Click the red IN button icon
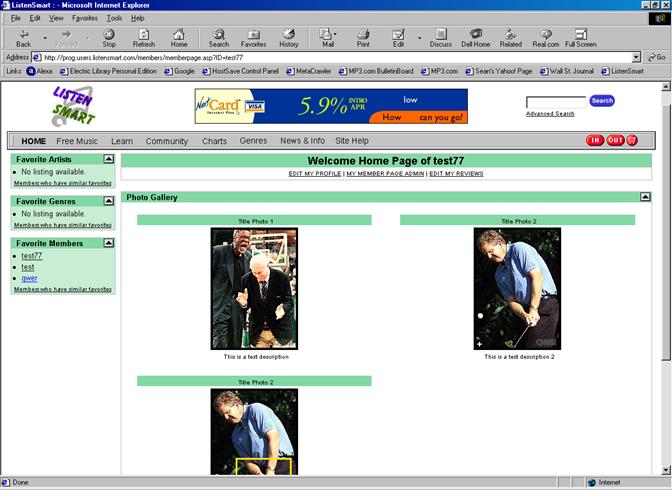Image resolution: width=672 pixels, height=490 pixels. tap(594, 141)
